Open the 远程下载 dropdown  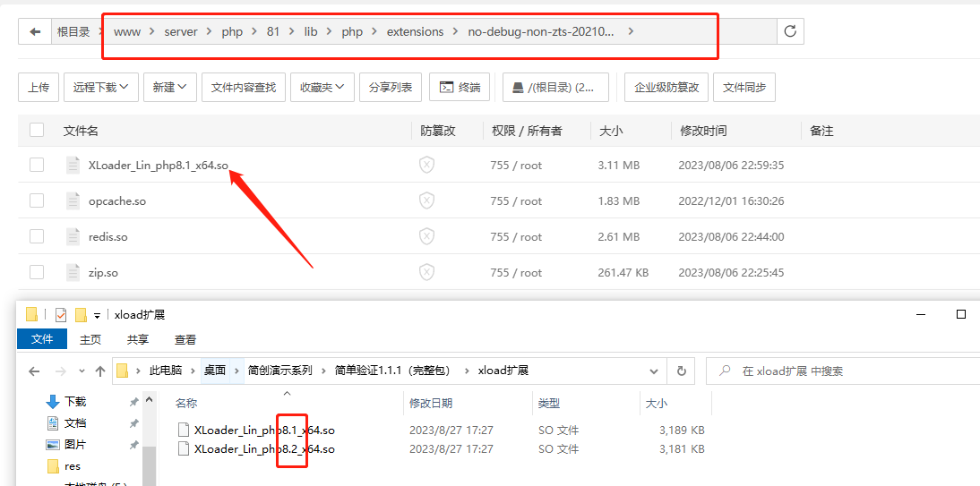point(100,87)
